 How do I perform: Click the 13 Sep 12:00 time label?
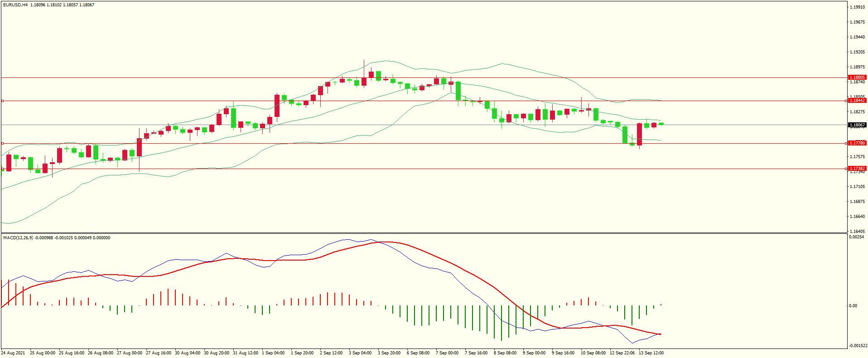(651, 353)
